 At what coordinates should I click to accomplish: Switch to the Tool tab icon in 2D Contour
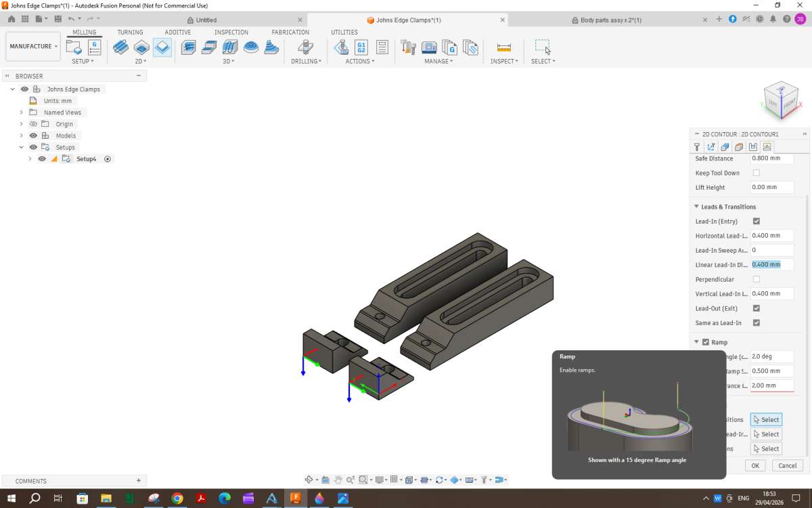[x=697, y=147]
